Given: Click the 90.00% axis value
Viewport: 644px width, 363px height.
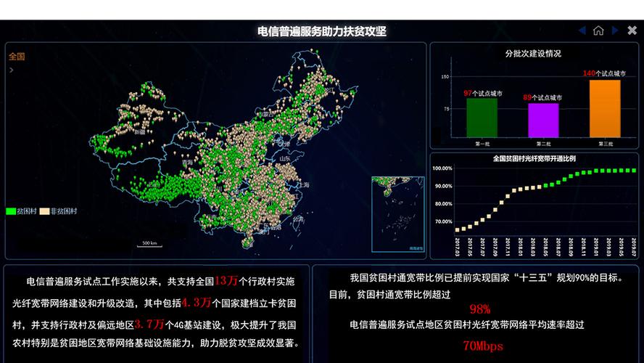Looking at the screenshot, I should tap(444, 186).
